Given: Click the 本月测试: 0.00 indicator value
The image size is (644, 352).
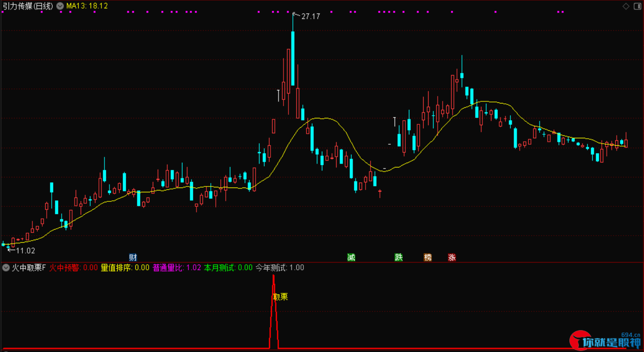Looking at the screenshot, I should click(x=228, y=267).
